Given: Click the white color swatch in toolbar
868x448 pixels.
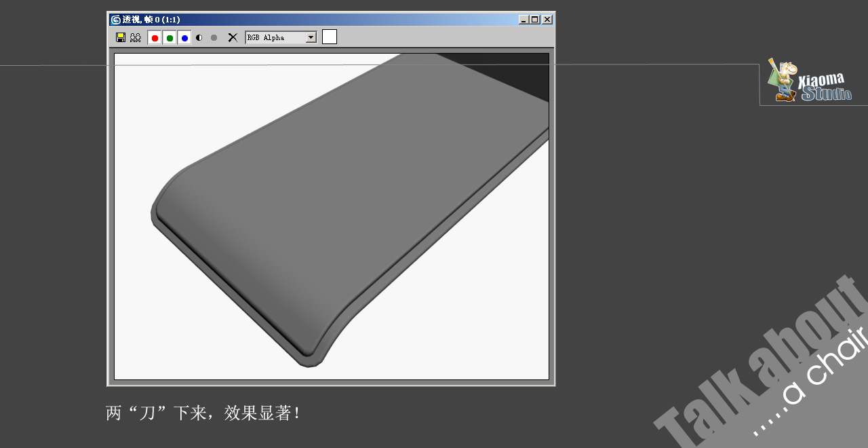Looking at the screenshot, I should [x=330, y=37].
